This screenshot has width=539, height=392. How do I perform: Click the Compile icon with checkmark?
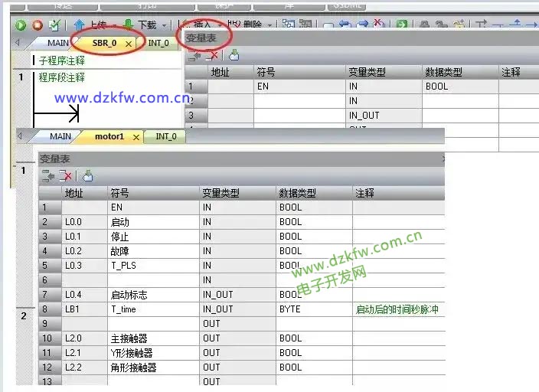(54, 24)
